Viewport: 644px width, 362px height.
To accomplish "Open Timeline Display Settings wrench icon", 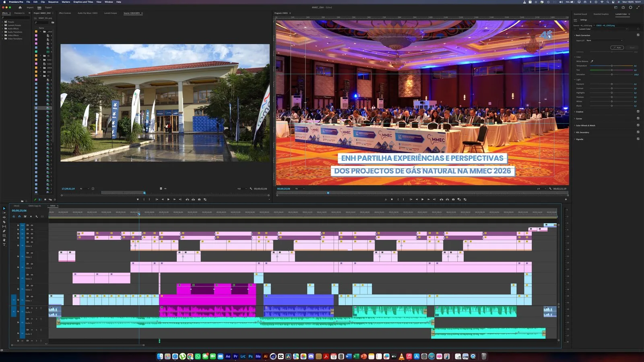I will pyautogui.click(x=37, y=216).
